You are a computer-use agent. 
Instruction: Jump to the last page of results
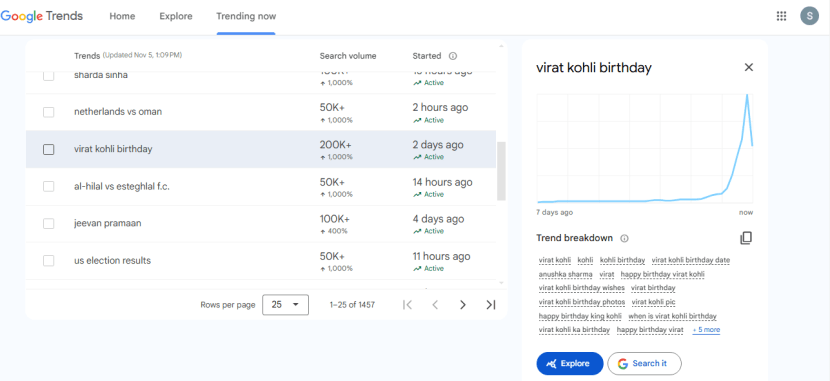tap(491, 305)
